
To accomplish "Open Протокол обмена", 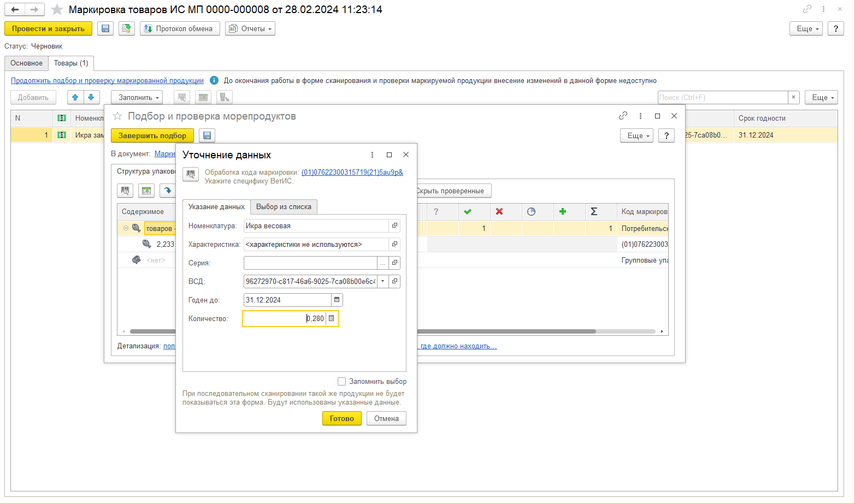I will point(180,28).
